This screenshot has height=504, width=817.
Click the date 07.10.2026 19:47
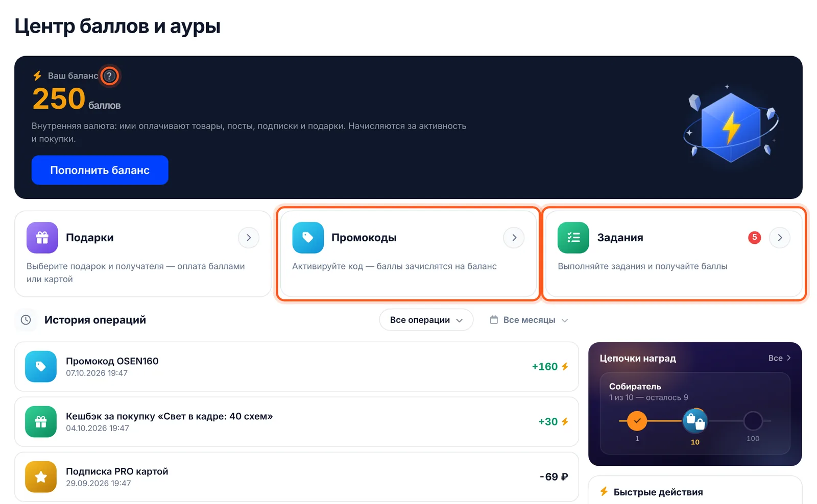click(97, 373)
